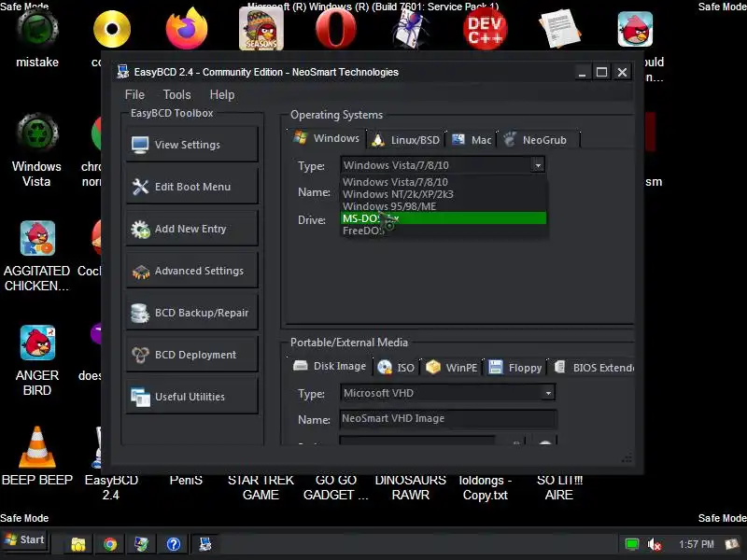Open the GO GO GADGET desktop item

(x=336, y=487)
